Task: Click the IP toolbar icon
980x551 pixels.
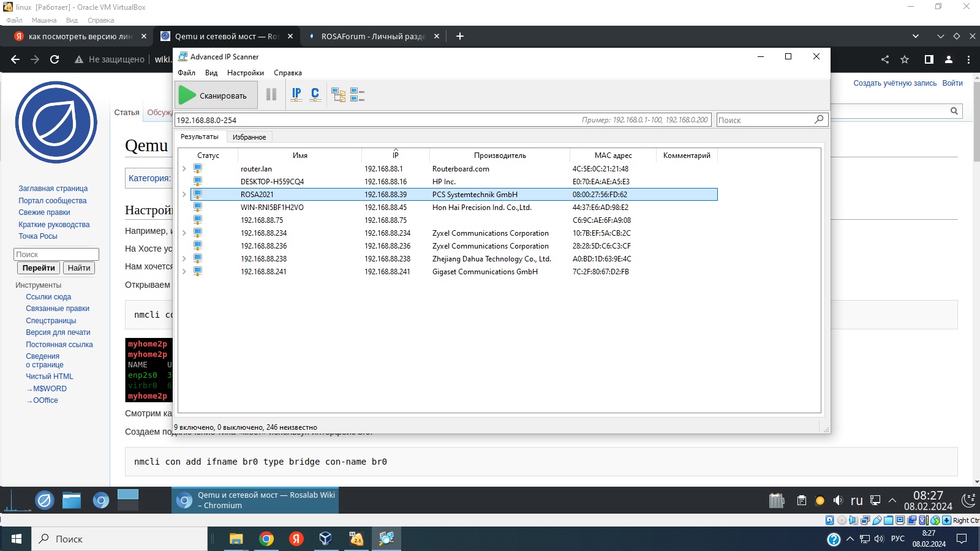Action: [296, 94]
